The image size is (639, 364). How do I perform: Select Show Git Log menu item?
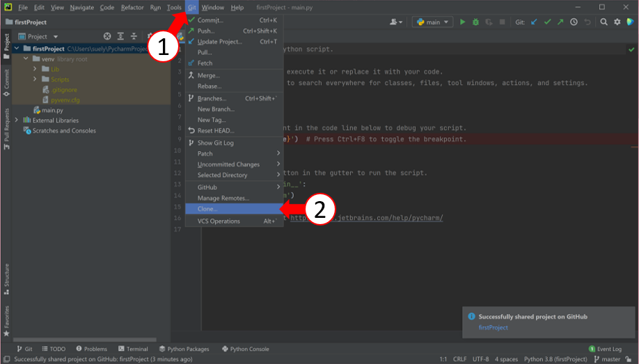tap(235, 143)
